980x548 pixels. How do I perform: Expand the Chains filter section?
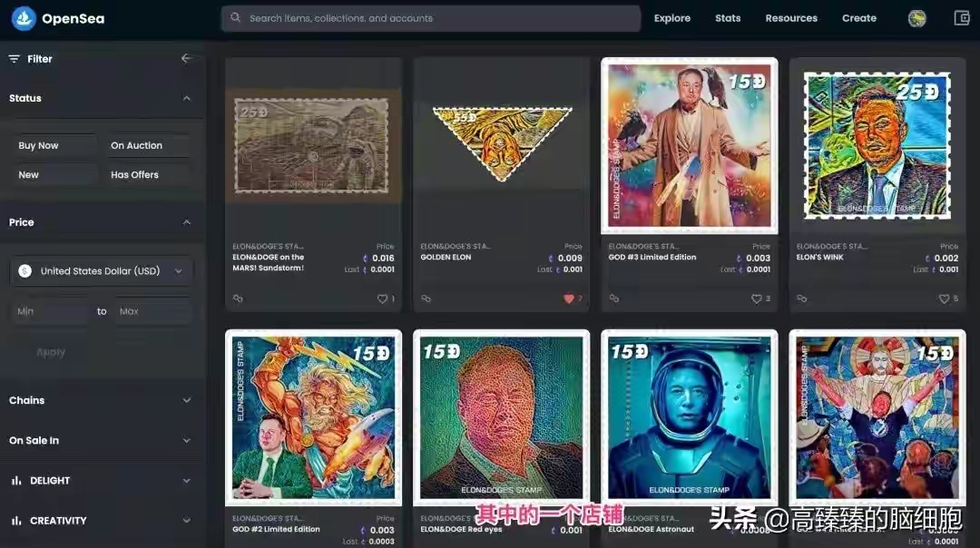pyautogui.click(x=186, y=400)
